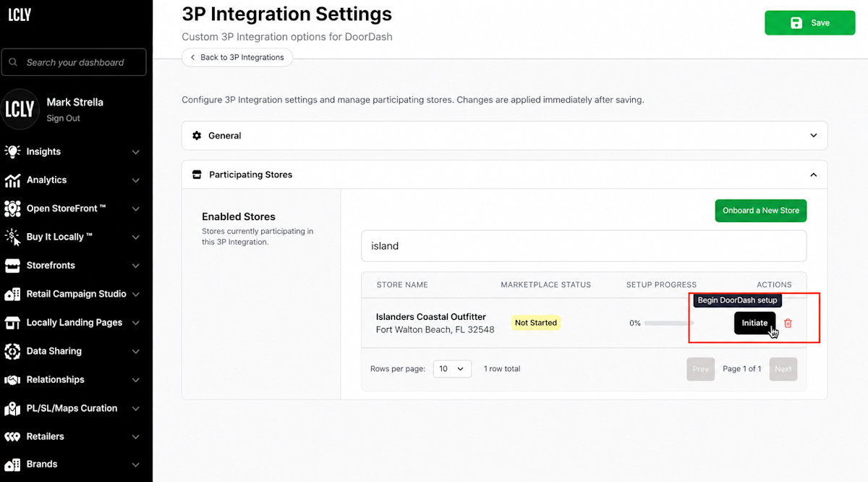
Task: Click the Islanders Coastal Outfitter store name
Action: (x=431, y=317)
